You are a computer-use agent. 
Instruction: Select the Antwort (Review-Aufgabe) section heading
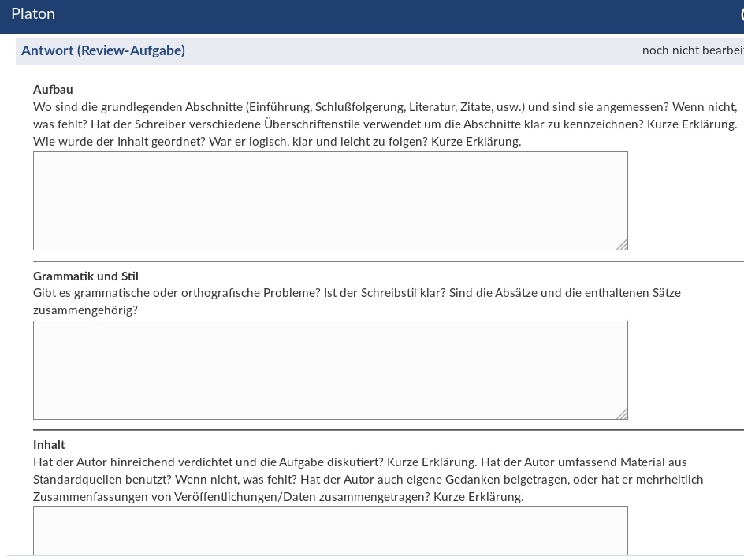[x=103, y=50]
